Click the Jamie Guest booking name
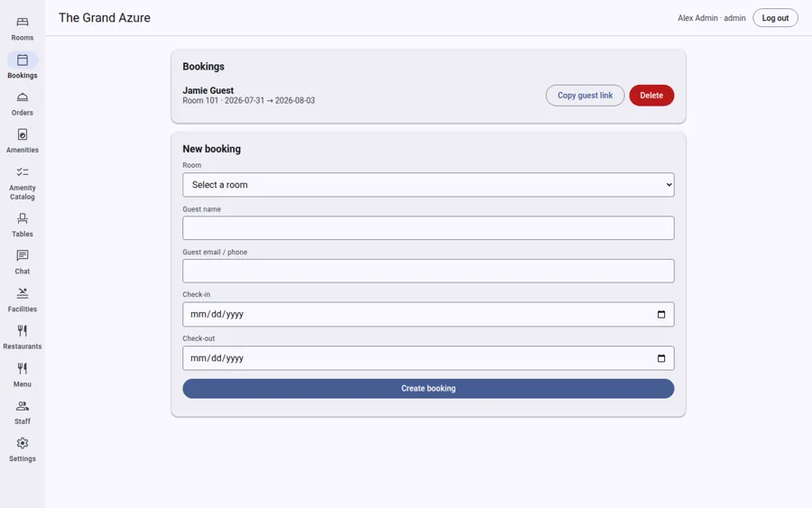The image size is (812, 508). pos(208,90)
